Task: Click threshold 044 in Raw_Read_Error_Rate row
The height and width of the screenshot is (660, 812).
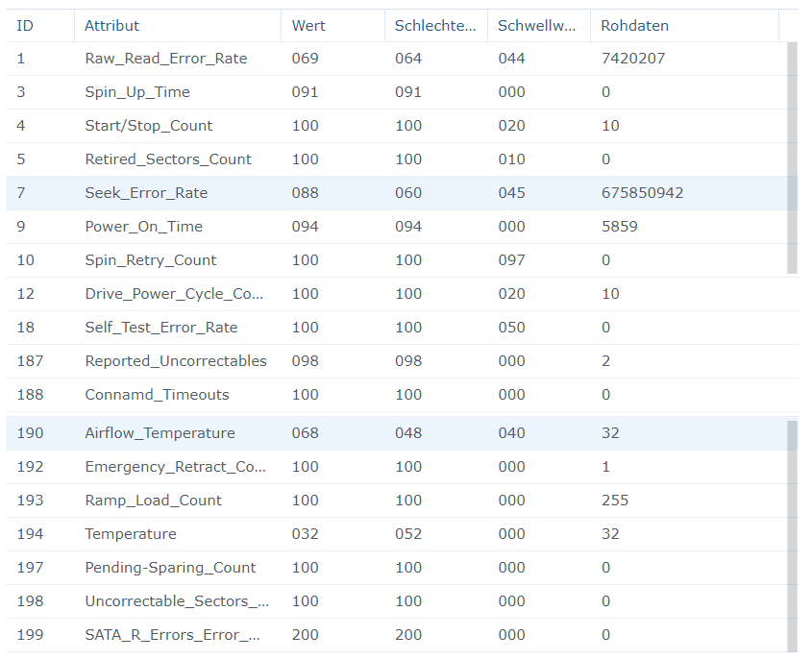Action: 511,59
